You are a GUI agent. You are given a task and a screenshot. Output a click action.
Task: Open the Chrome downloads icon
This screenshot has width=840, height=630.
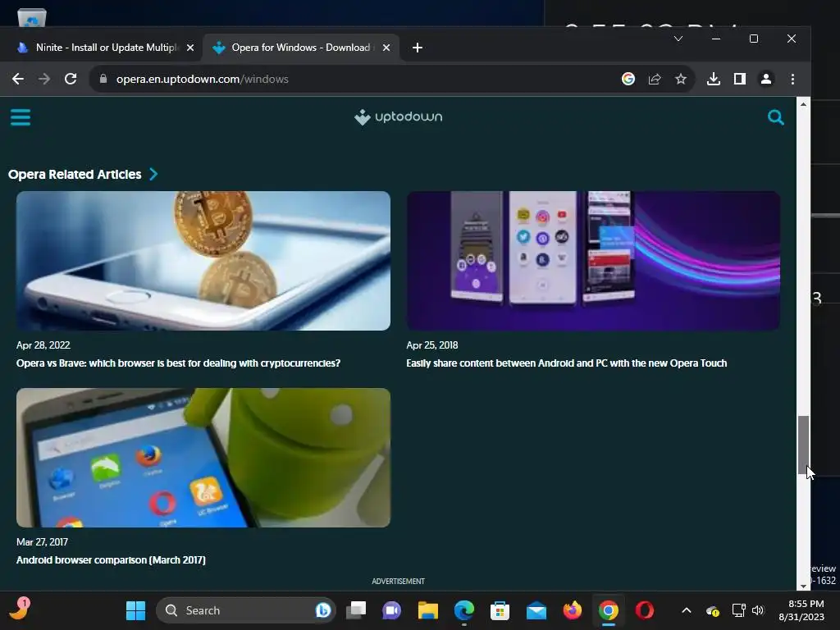(713, 80)
